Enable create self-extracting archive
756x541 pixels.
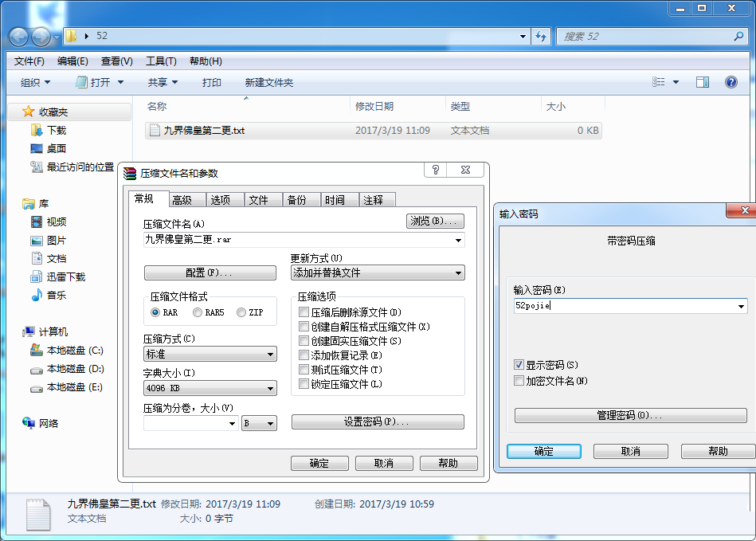(304, 327)
